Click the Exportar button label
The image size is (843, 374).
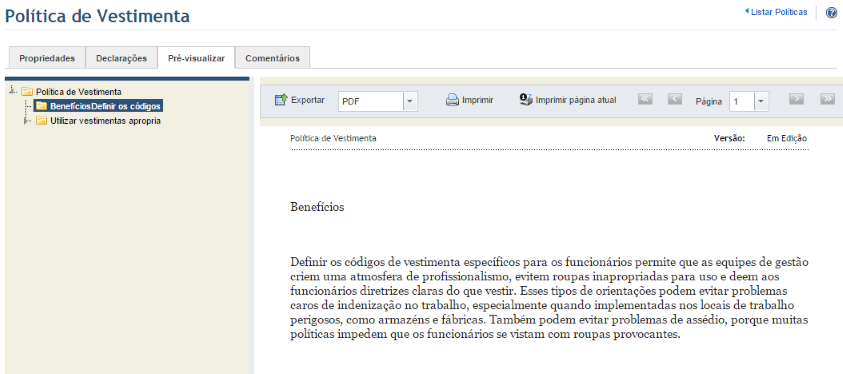click(x=308, y=100)
